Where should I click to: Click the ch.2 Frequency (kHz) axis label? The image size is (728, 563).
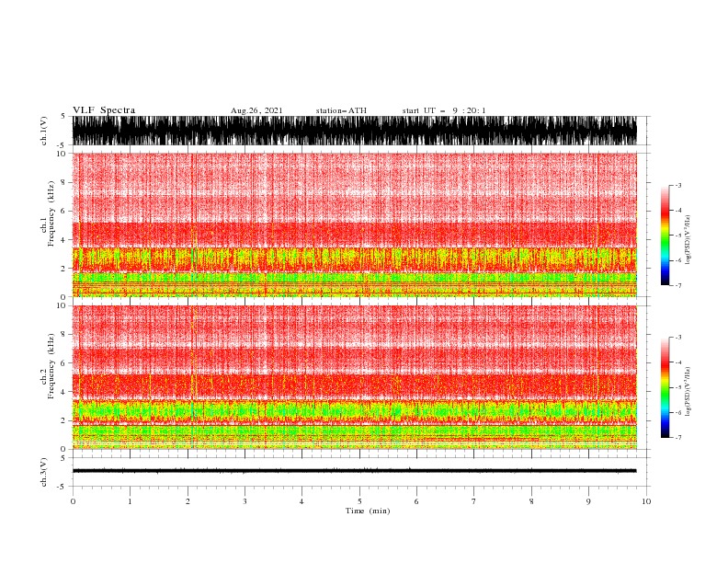(x=48, y=366)
